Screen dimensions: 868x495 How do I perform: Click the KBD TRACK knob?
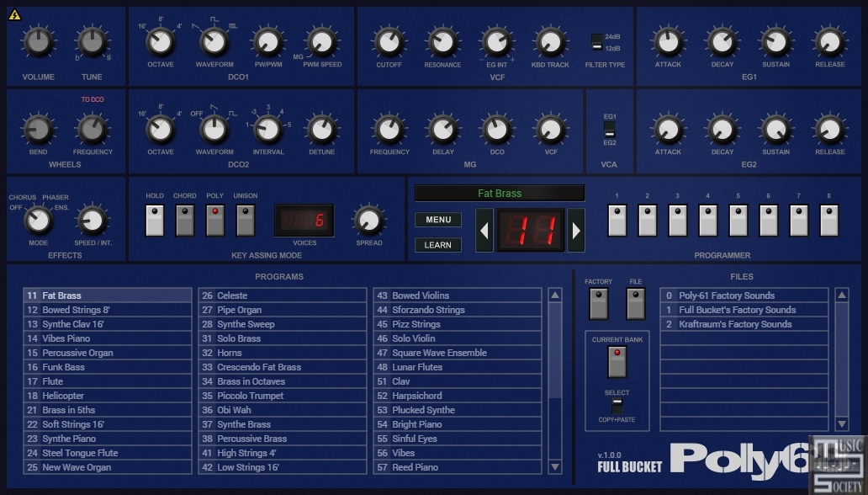point(550,41)
